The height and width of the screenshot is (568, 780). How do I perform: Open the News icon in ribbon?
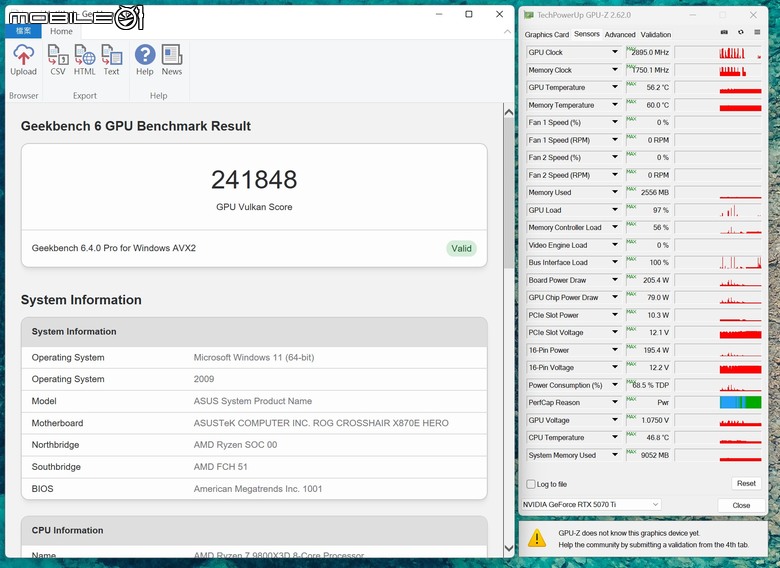pos(172,60)
